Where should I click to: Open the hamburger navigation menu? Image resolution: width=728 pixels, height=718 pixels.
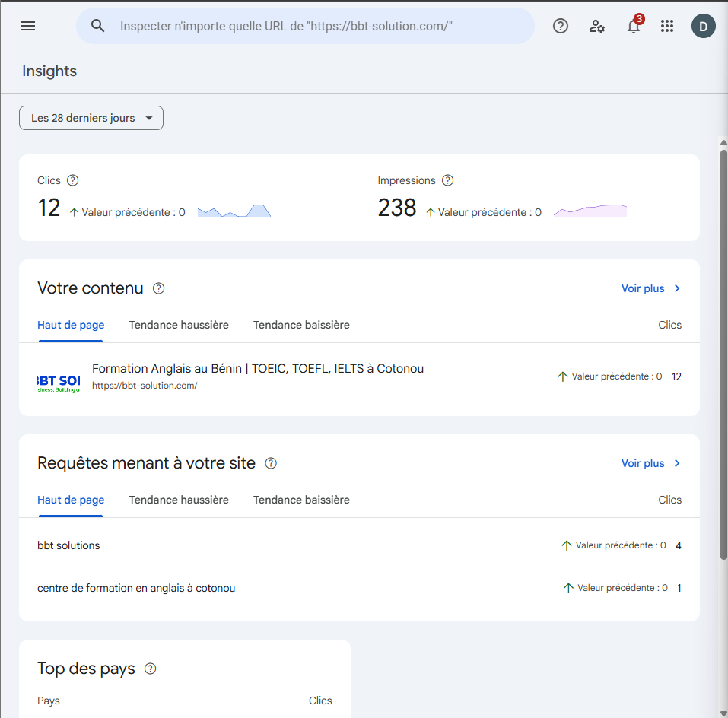(x=28, y=26)
